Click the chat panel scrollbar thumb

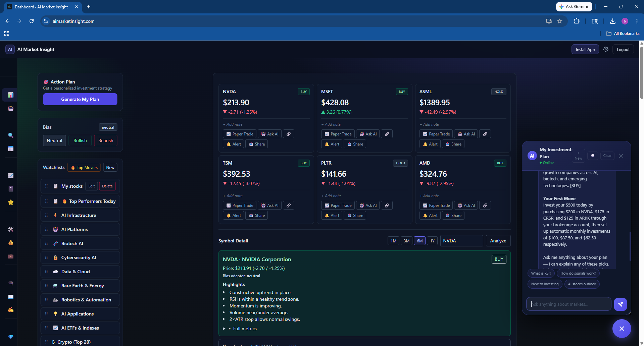[x=630, y=246]
